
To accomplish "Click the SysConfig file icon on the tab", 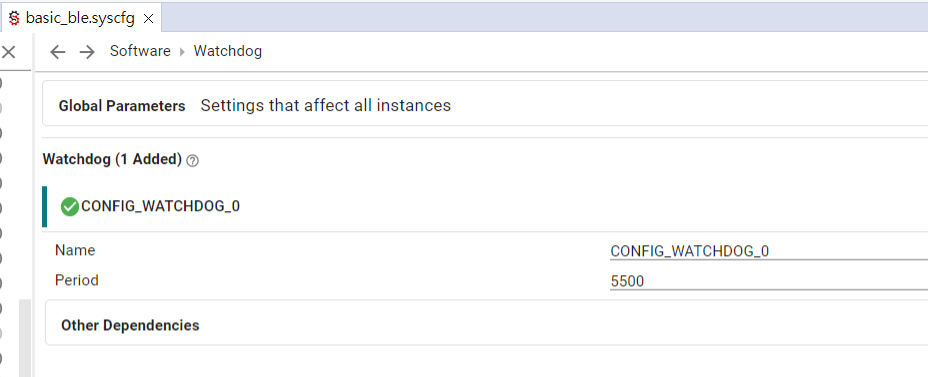I will pos(14,18).
